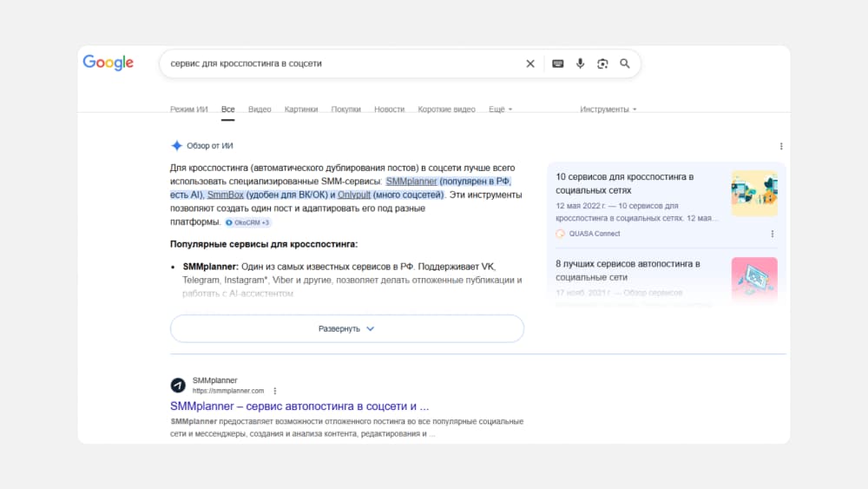Follow the SMMplanner link in overview

click(411, 181)
